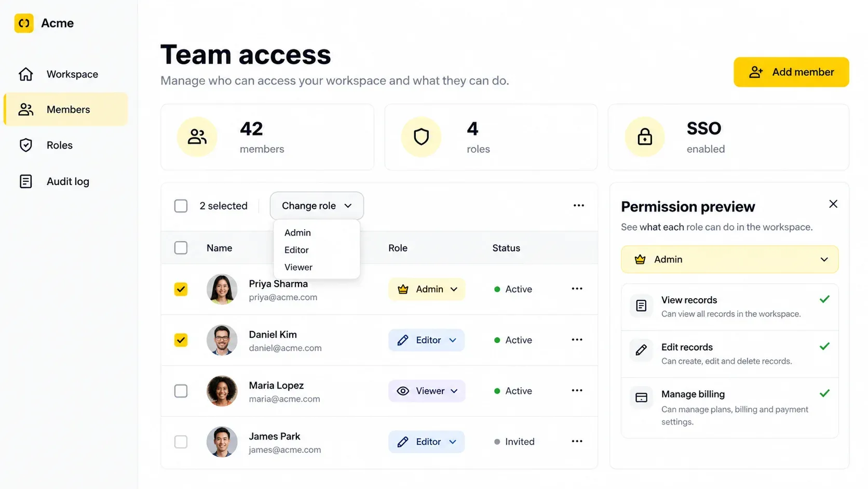This screenshot has height=489, width=868.
Task: Expand the Admin role selector in Permission preview
Action: pos(730,259)
